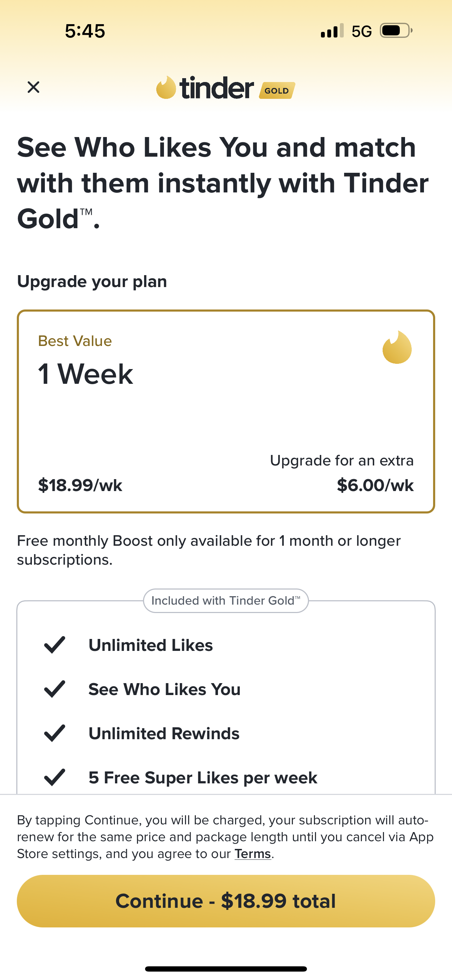The height and width of the screenshot is (980, 452).
Task: Tap the GOLD badge next to logo
Action: point(277,90)
